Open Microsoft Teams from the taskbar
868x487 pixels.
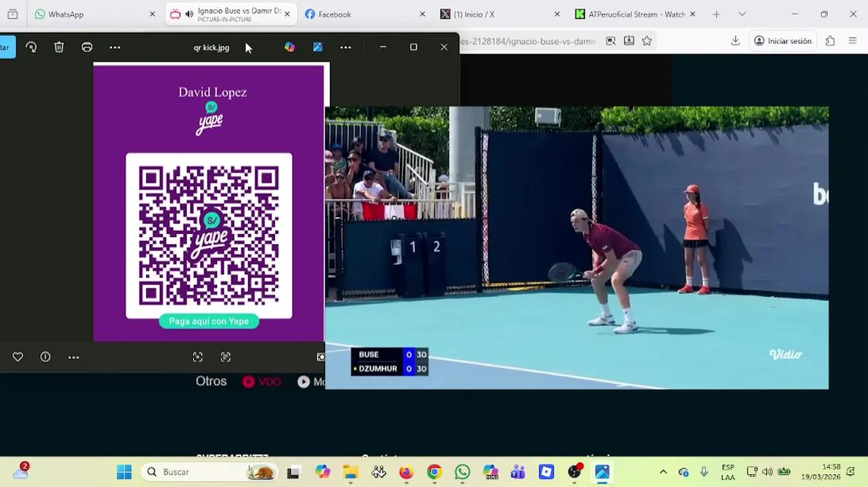pos(519,472)
